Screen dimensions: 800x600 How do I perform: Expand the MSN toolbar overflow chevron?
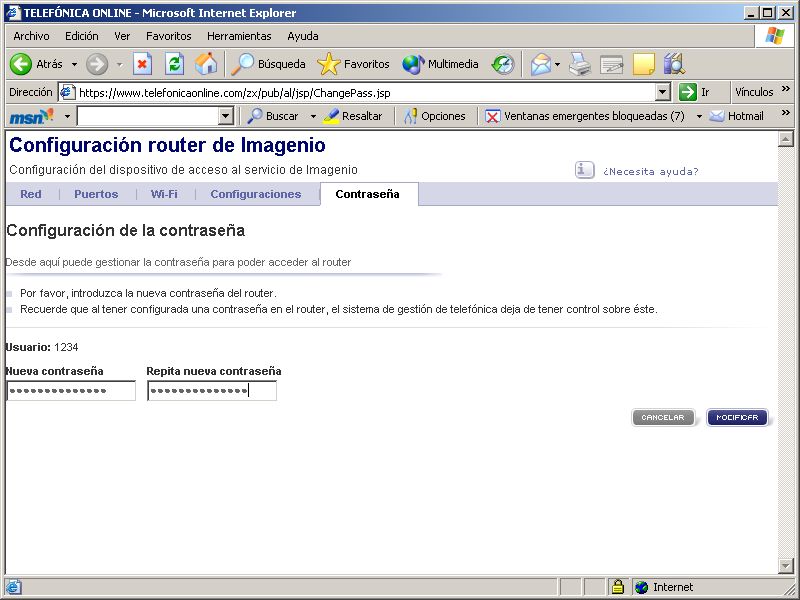tap(786, 113)
